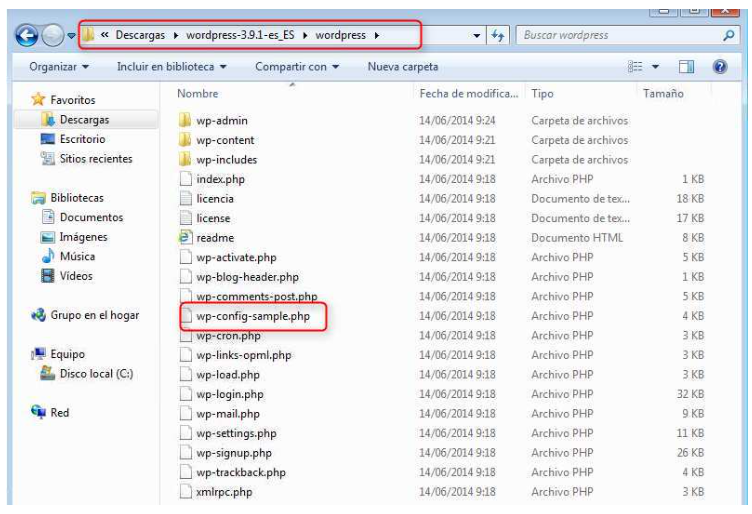752x514 pixels.
Task: Go back with the Back arrow button
Action: tap(27, 35)
